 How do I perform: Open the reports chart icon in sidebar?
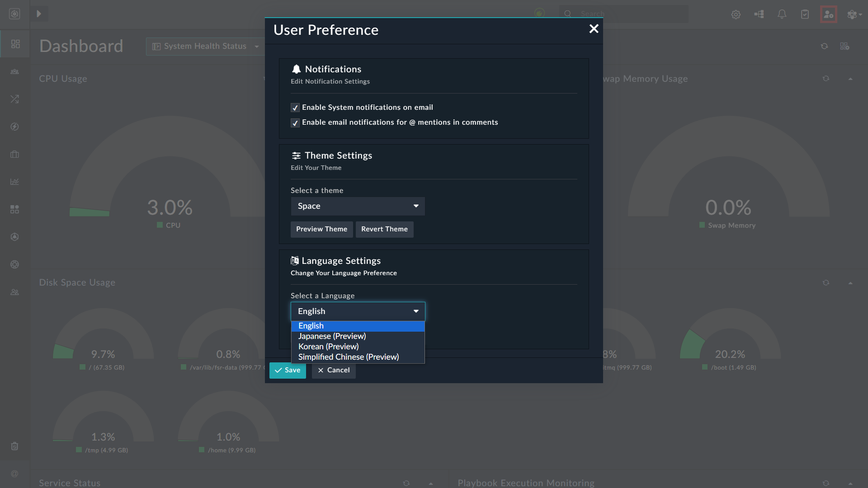pyautogui.click(x=15, y=182)
